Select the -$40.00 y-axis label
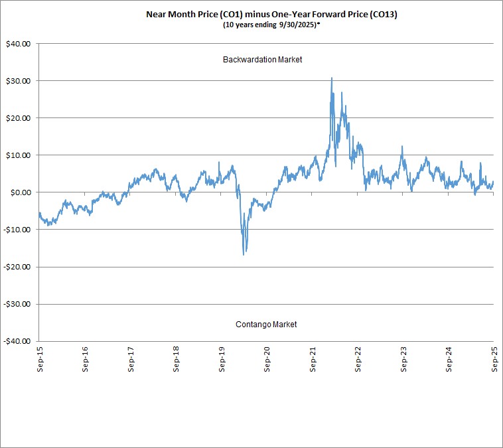 pyautogui.click(x=17, y=341)
